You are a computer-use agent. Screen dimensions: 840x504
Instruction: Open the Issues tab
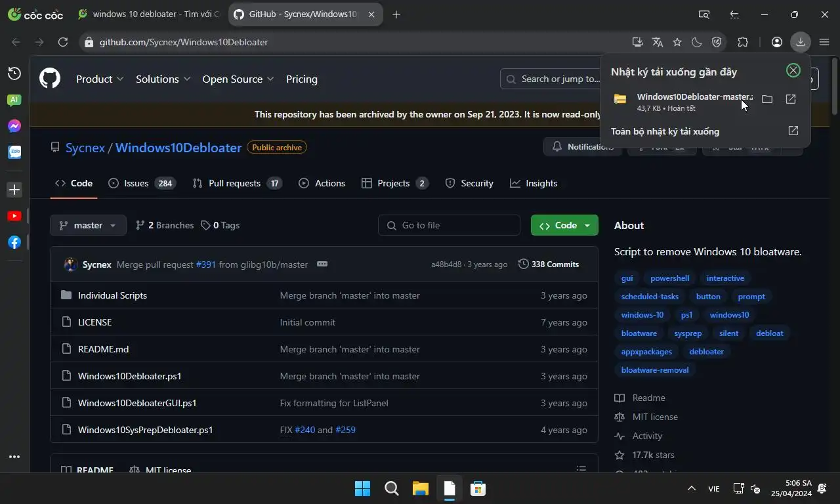pyautogui.click(x=141, y=183)
